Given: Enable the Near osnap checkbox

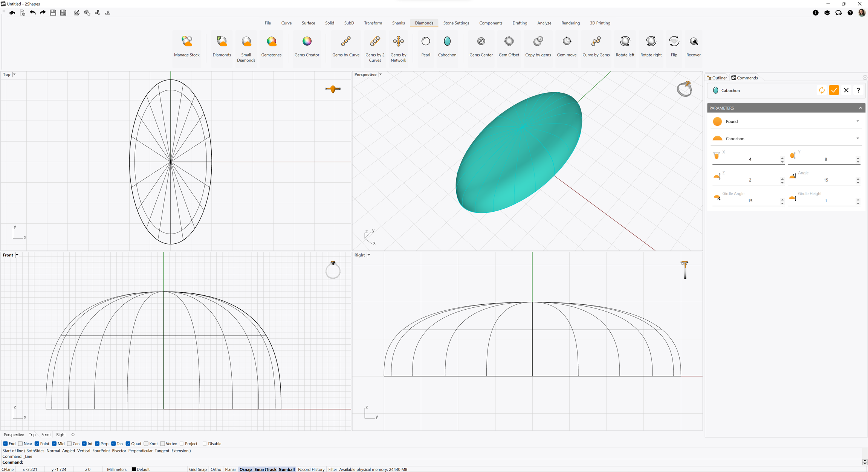Looking at the screenshot, I should pyautogui.click(x=21, y=444).
